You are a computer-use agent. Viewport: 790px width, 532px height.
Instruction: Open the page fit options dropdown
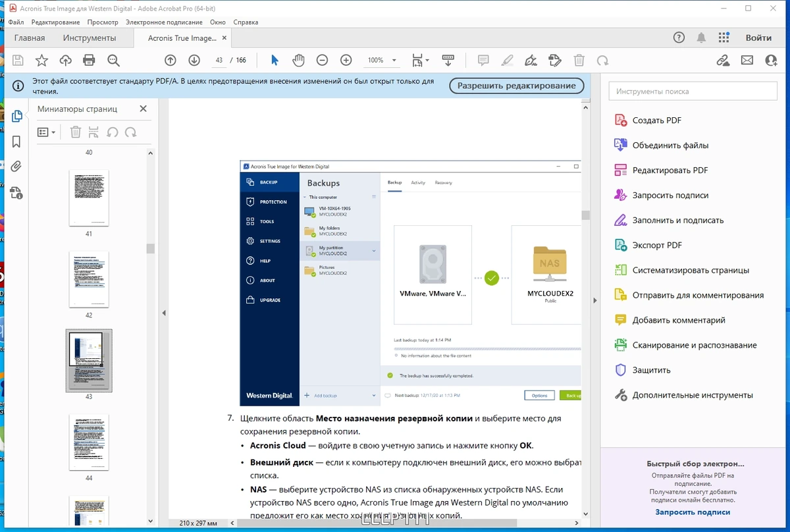pyautogui.click(x=420, y=61)
